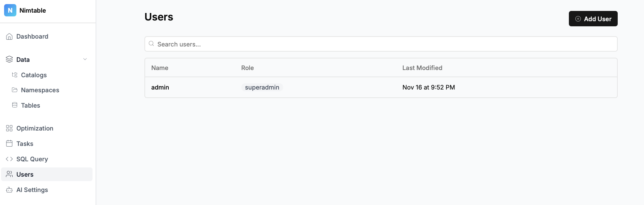Focus the Search users input field

(381, 44)
